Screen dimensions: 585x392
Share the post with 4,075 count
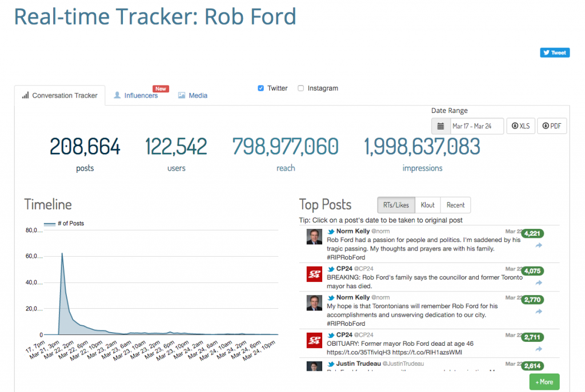point(539,283)
